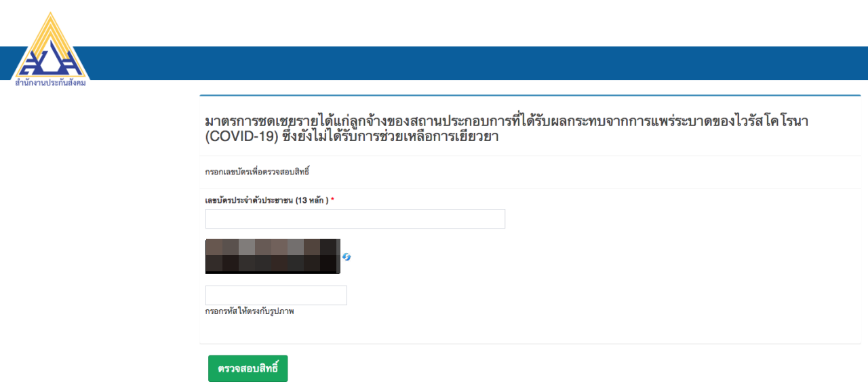Viewport: 868px width, 390px height.
Task: Click the สำนักงานประกันสังคม text under the logo
Action: tap(50, 83)
